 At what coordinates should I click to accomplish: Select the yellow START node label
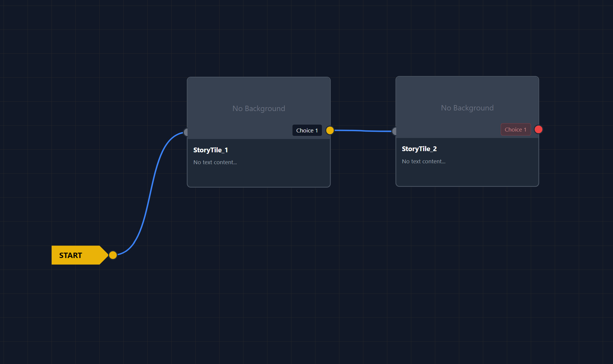click(x=71, y=255)
